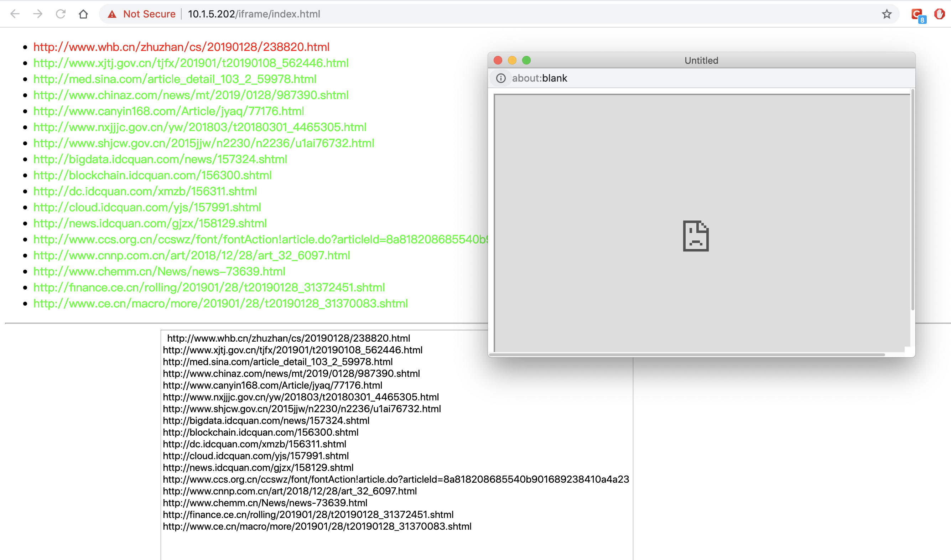Click the Not Secure warning icon
The width and height of the screenshot is (951, 560).
[x=112, y=14]
